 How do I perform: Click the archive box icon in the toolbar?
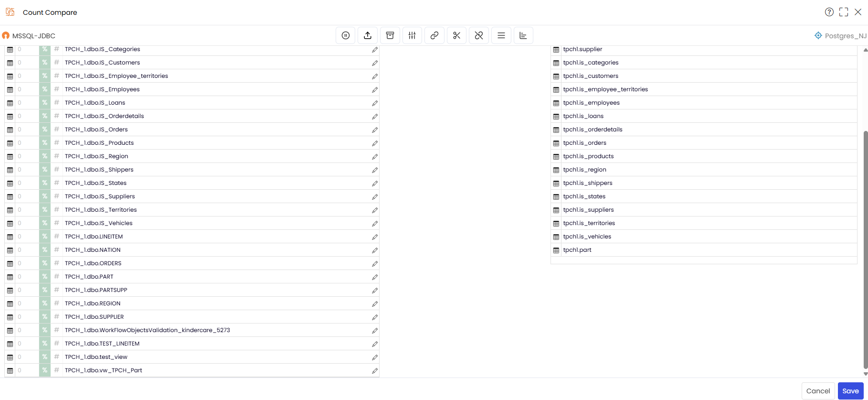390,35
